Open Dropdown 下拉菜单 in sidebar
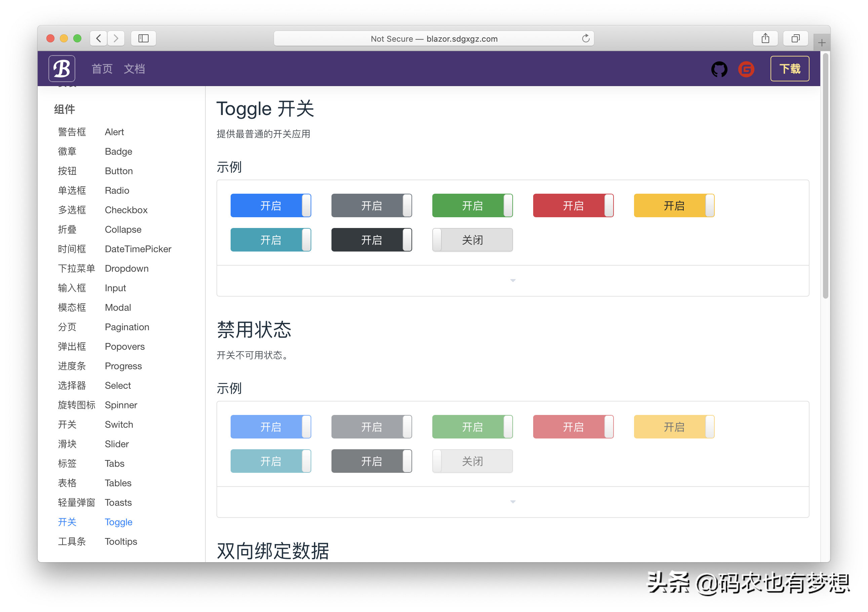The image size is (868, 612). [103, 269]
